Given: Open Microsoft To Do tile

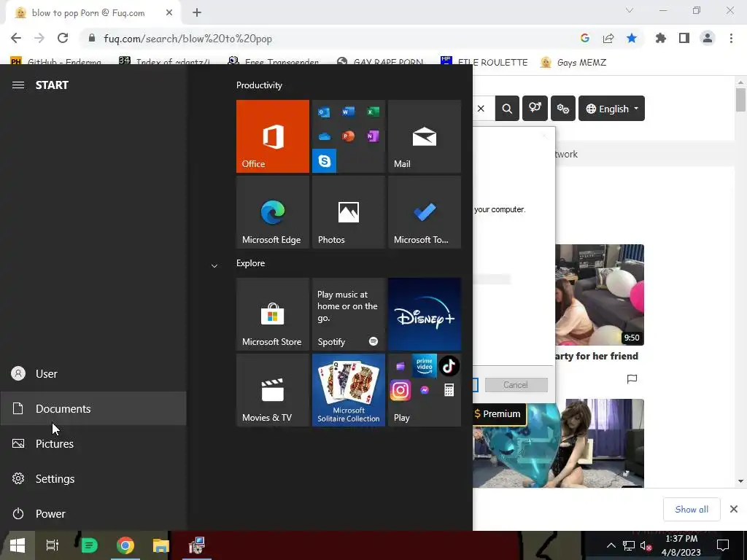Looking at the screenshot, I should point(425,212).
